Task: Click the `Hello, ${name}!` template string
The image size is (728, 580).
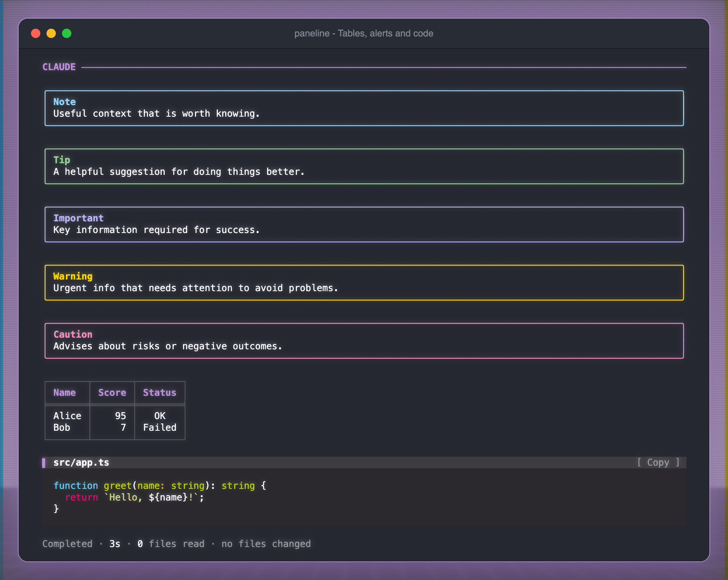Action: (x=151, y=497)
